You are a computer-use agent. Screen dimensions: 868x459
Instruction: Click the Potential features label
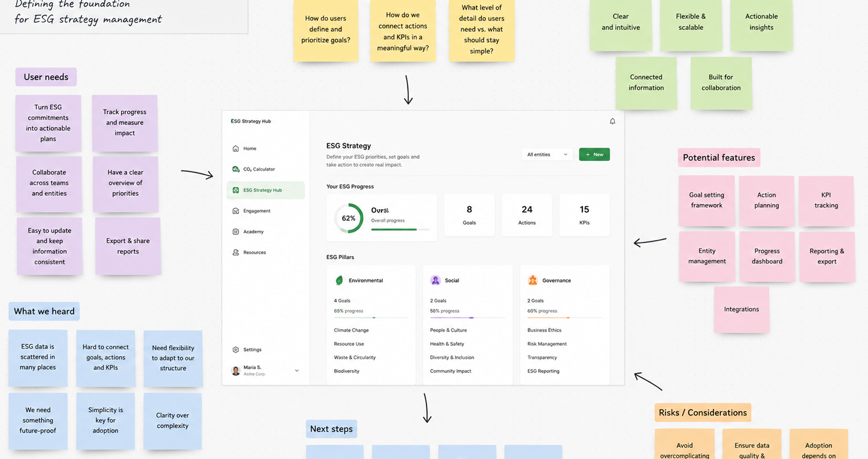(719, 157)
